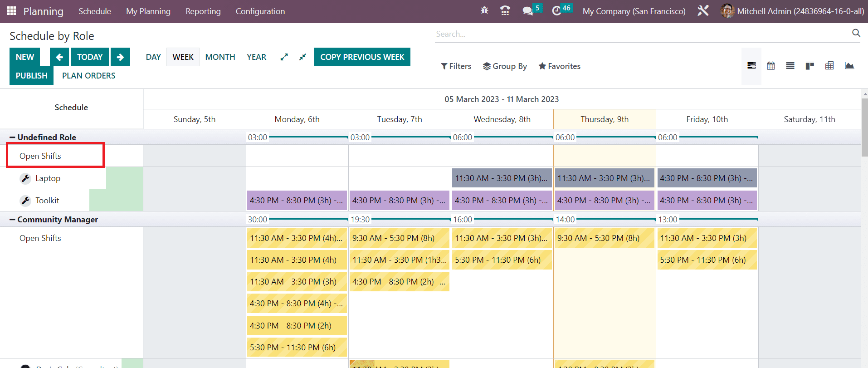Viewport: 868px width, 368px height.
Task: Switch to Gantt view icon
Action: pos(751,66)
